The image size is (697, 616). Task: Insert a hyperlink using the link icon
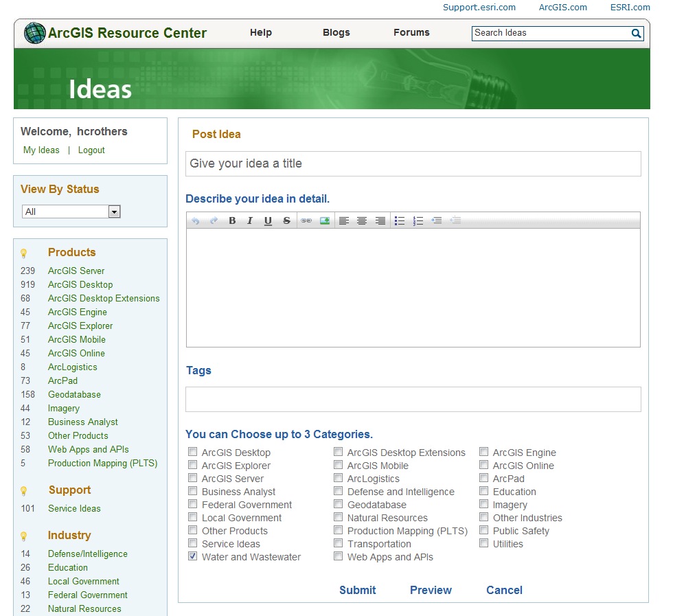[306, 220]
